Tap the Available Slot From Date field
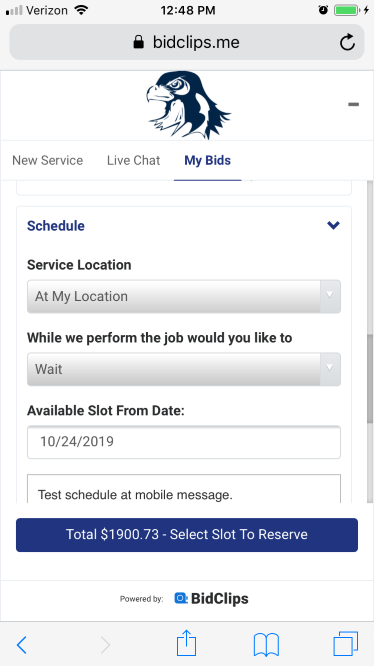The height and width of the screenshot is (666, 374). pos(184,442)
